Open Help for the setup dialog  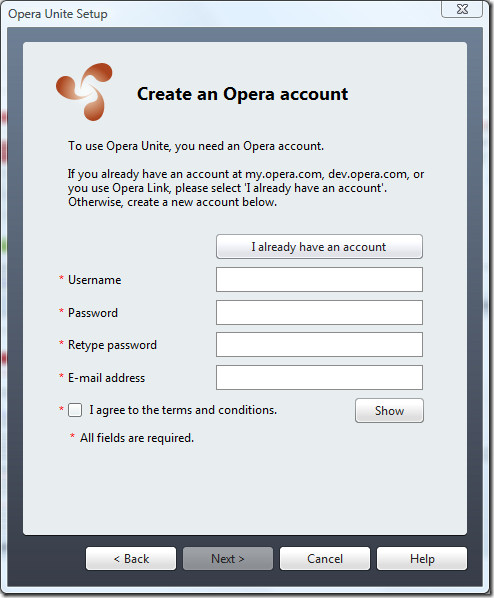tap(422, 559)
